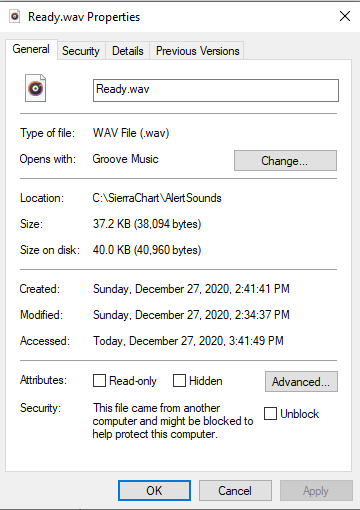Click Change... to pick another app

pos(285,161)
